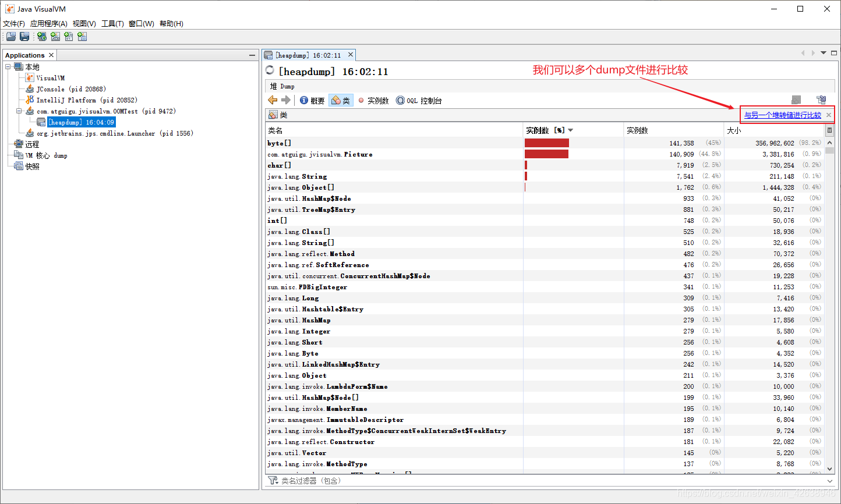Select the [heapdump] 16:02:11 tab
Image resolution: width=841 pixels, height=504 pixels.
click(x=308, y=55)
